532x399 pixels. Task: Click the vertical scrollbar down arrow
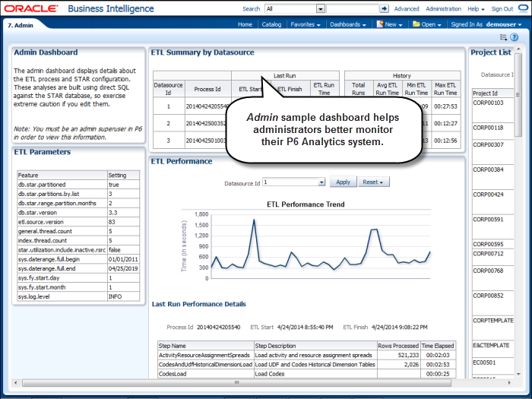click(x=518, y=374)
